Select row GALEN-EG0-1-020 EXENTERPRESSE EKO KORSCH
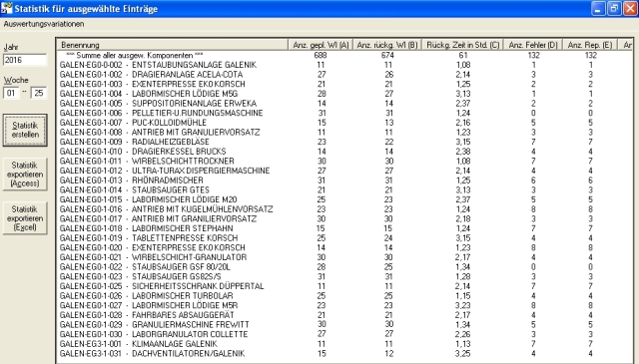639x364 pixels. [343, 247]
